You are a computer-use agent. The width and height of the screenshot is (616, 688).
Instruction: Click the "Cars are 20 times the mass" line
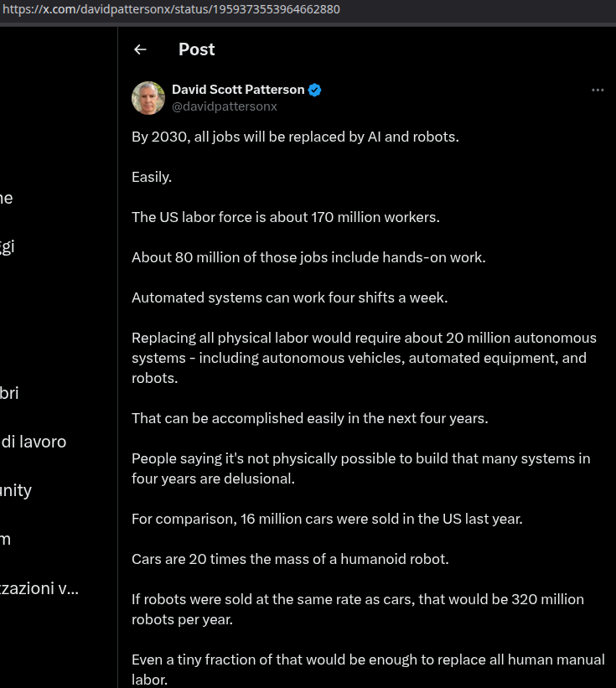point(290,559)
